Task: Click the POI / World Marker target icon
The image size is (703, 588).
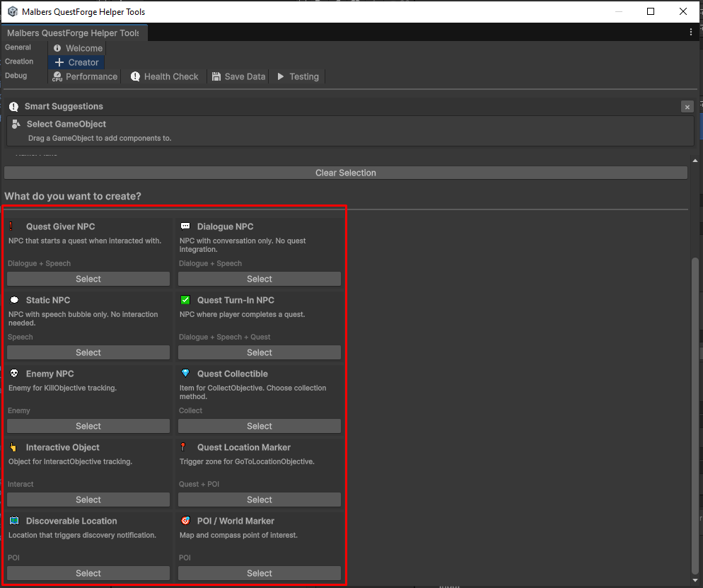Action: tap(185, 521)
